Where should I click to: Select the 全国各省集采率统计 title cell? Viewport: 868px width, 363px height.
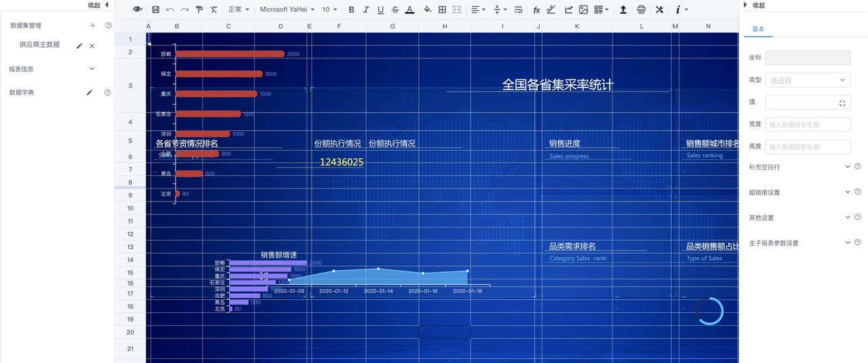coord(557,85)
